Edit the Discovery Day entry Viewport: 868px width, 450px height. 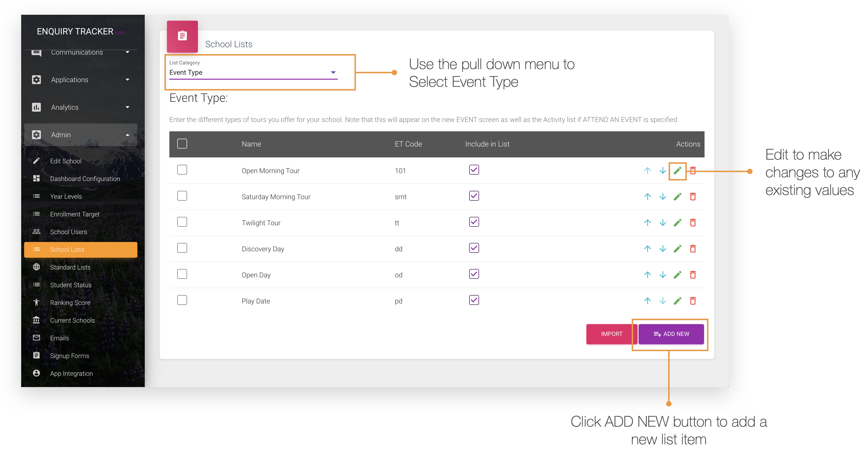click(x=677, y=249)
